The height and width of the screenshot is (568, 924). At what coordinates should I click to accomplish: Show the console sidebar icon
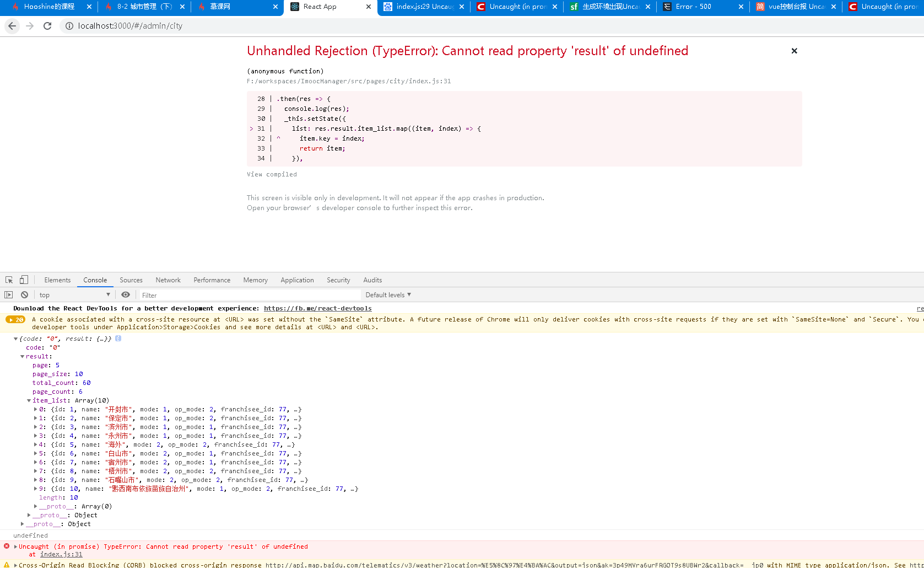[8, 295]
